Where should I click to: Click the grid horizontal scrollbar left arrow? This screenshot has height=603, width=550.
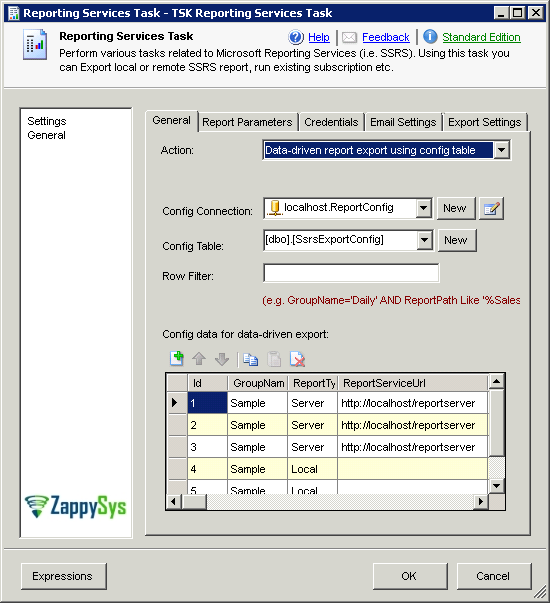tap(173, 501)
